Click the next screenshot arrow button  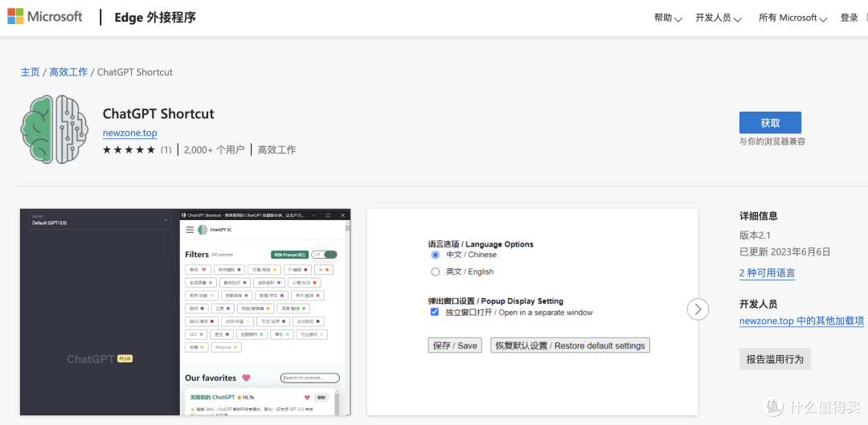coord(698,309)
